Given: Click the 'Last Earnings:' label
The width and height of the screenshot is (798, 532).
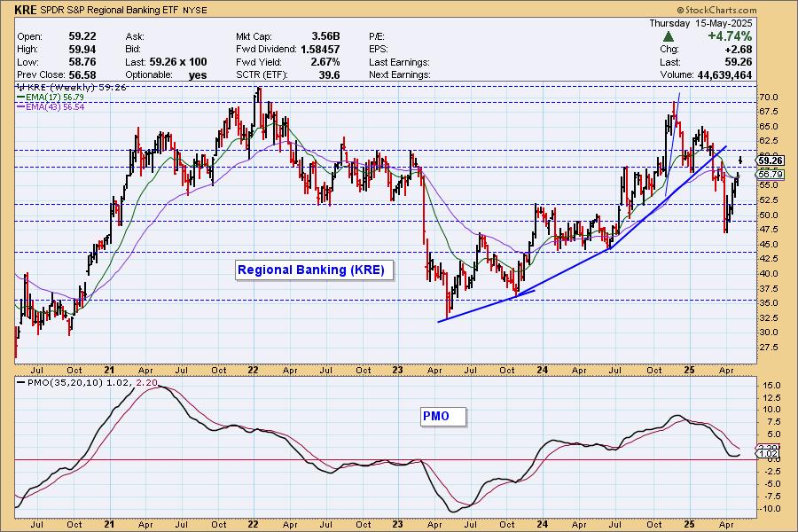Looking at the screenshot, I should click(400, 62).
